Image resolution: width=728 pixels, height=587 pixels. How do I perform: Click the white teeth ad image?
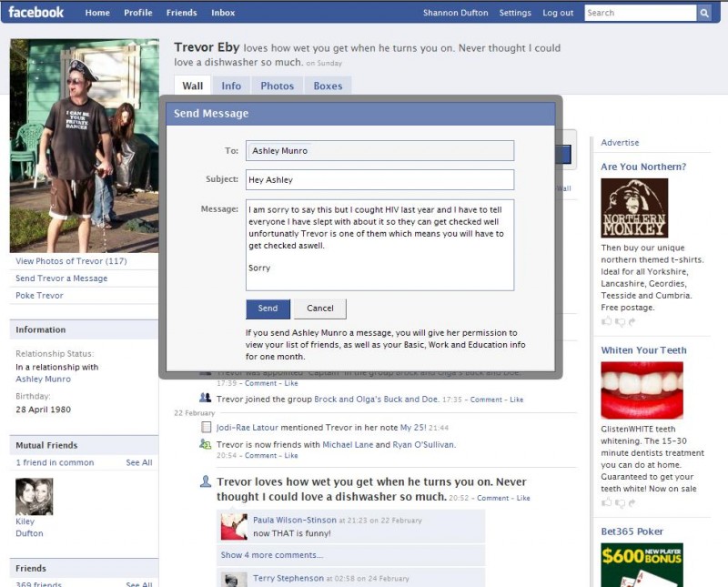pos(642,390)
